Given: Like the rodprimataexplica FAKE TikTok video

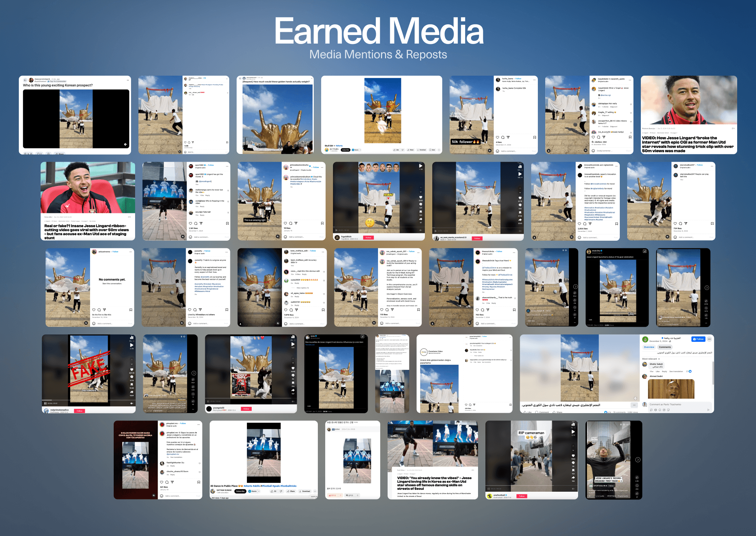Looking at the screenshot, I should click(132, 369).
